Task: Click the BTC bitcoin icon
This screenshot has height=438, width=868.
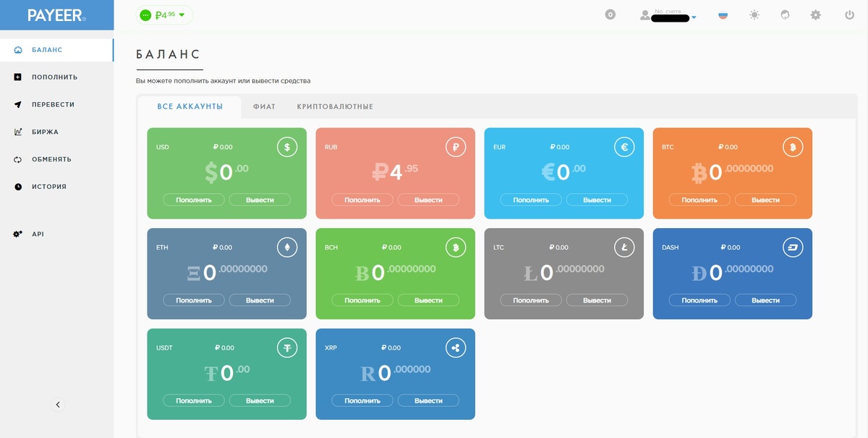Action: pyautogui.click(x=793, y=147)
